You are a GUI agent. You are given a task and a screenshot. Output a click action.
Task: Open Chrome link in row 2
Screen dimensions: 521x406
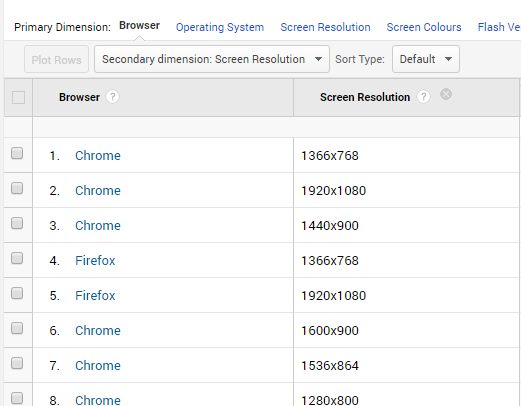98,191
